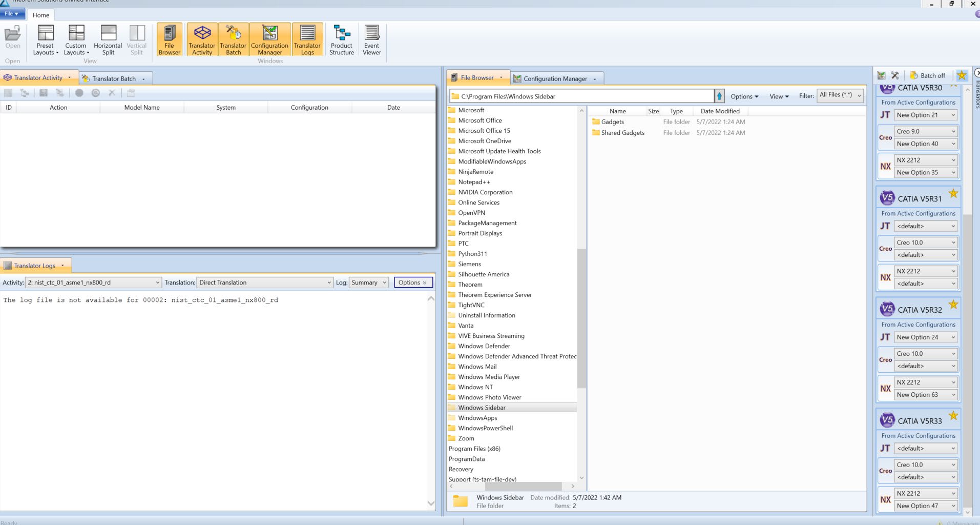Toggle the CATIA V5R32 favorite star
The height and width of the screenshot is (525, 980).
(953, 305)
